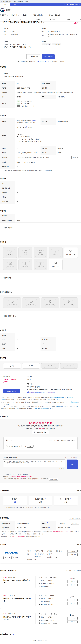The image size is (81, 644).
Task: Select the 우대사항 section tab
Action: [x=37, y=19]
